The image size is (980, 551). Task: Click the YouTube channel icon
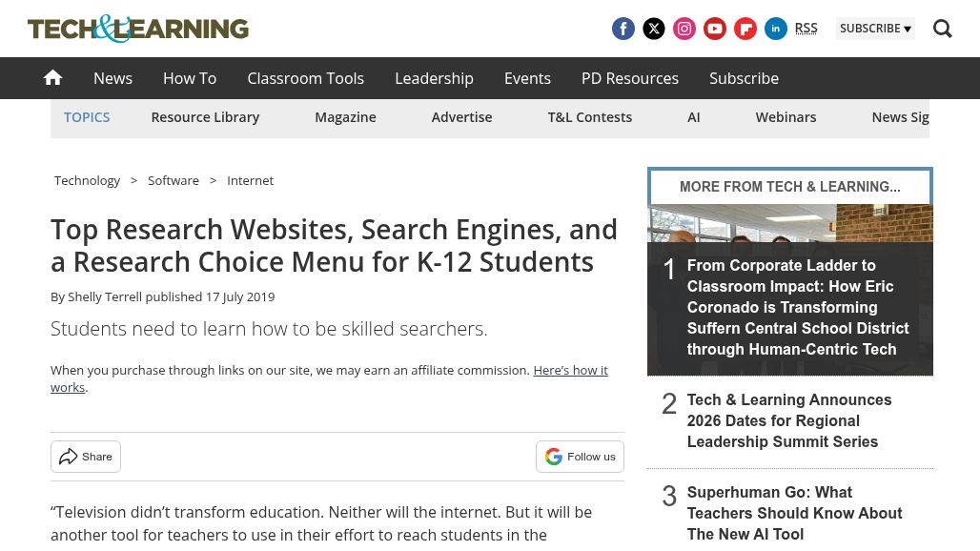click(x=715, y=29)
